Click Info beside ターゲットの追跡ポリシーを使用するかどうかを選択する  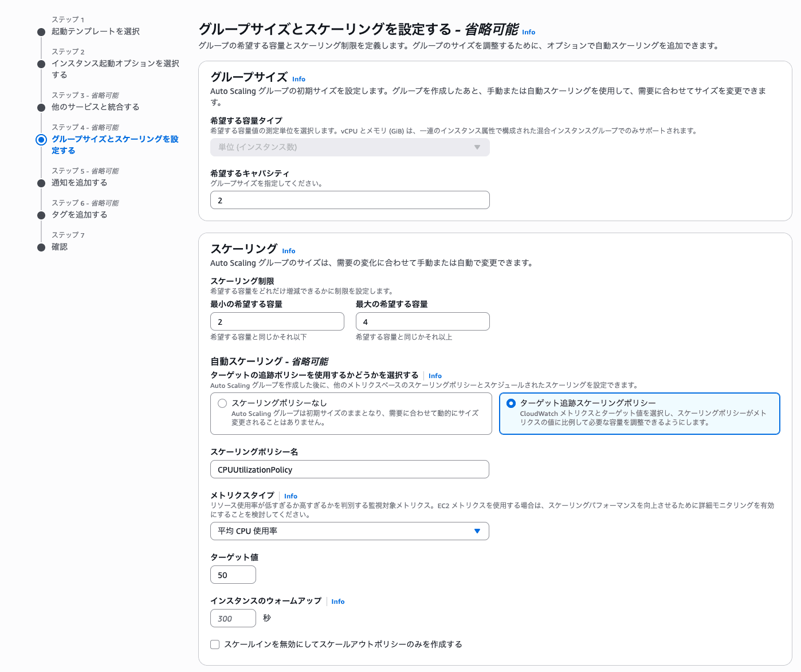(435, 375)
